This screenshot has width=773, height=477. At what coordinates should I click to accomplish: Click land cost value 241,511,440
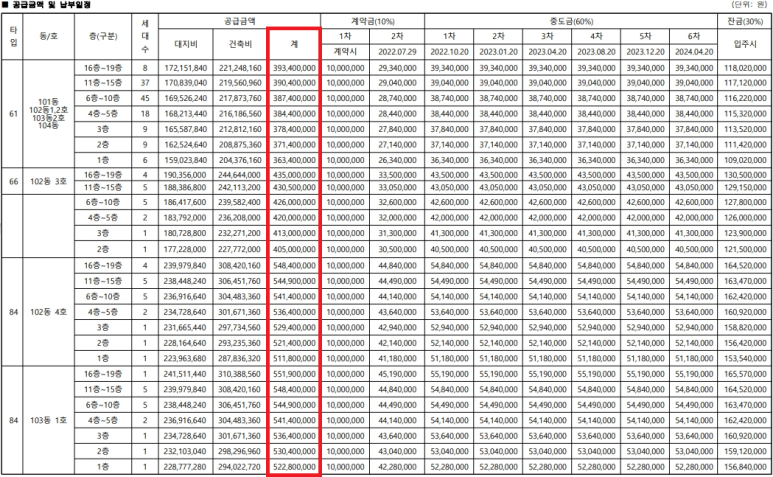point(185,374)
